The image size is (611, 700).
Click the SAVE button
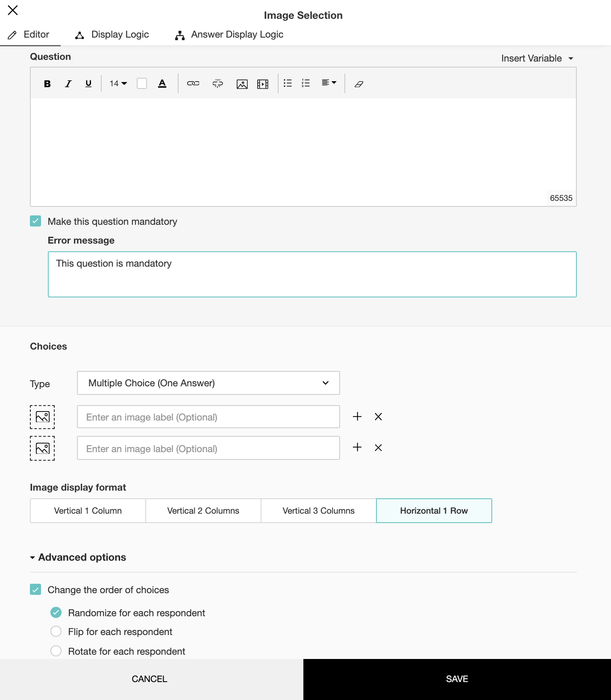point(457,679)
